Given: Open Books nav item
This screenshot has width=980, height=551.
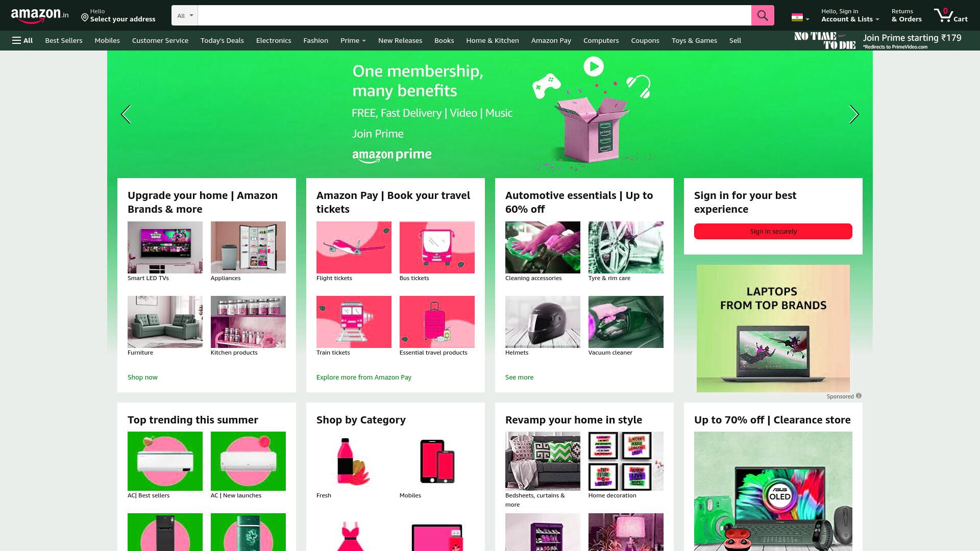Looking at the screenshot, I should click(x=444, y=40).
